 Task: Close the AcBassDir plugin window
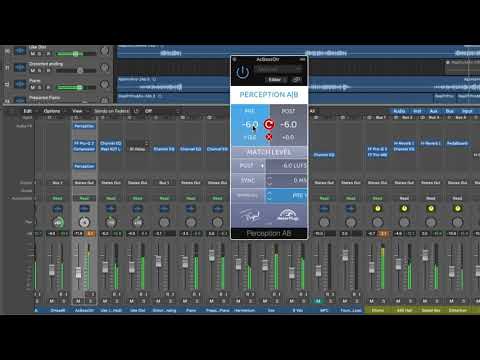(235, 59)
